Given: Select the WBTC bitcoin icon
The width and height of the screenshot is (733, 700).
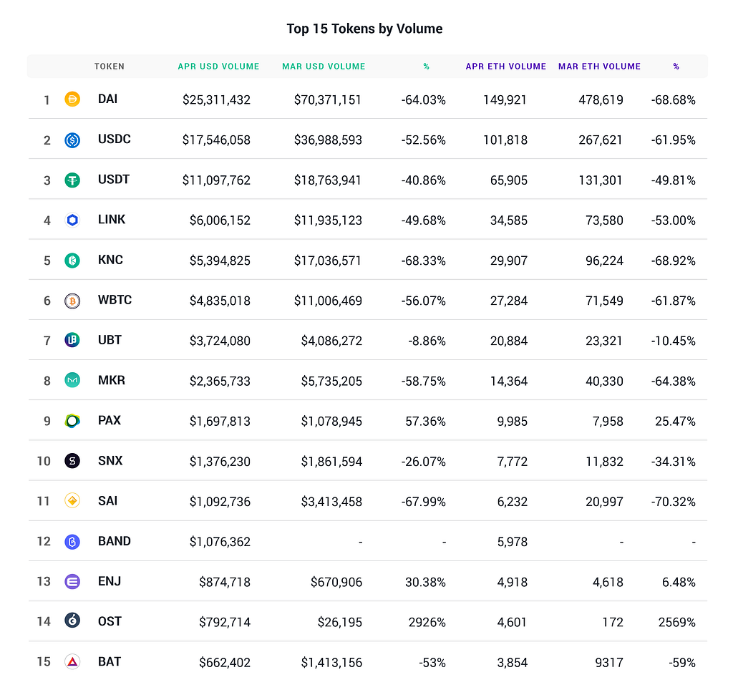Looking at the screenshot, I should [x=72, y=301].
